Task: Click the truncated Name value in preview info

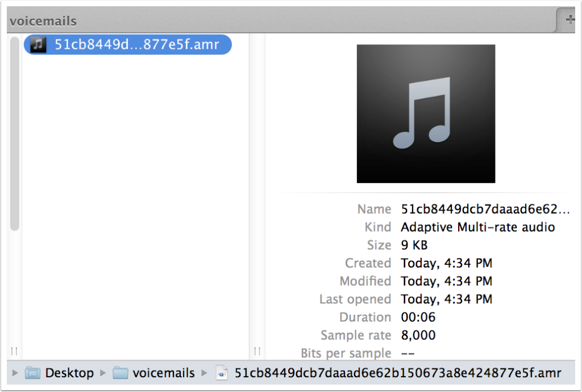Action: [x=484, y=209]
